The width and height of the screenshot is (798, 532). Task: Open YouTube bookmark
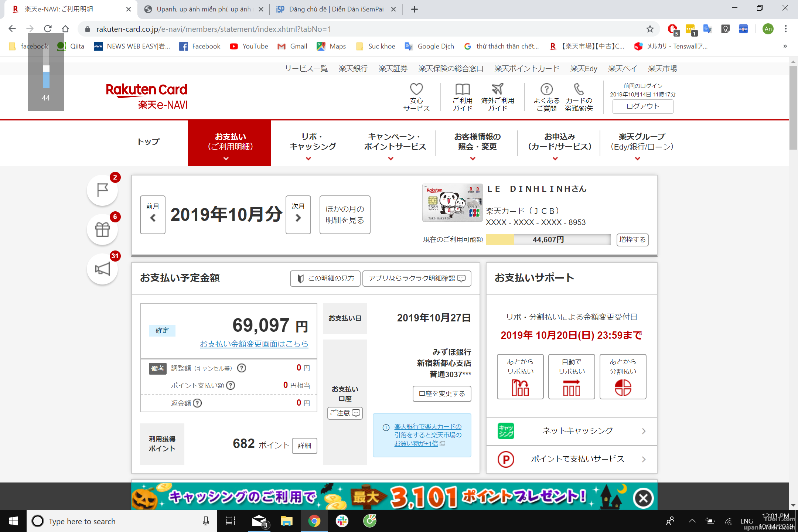pos(249,46)
